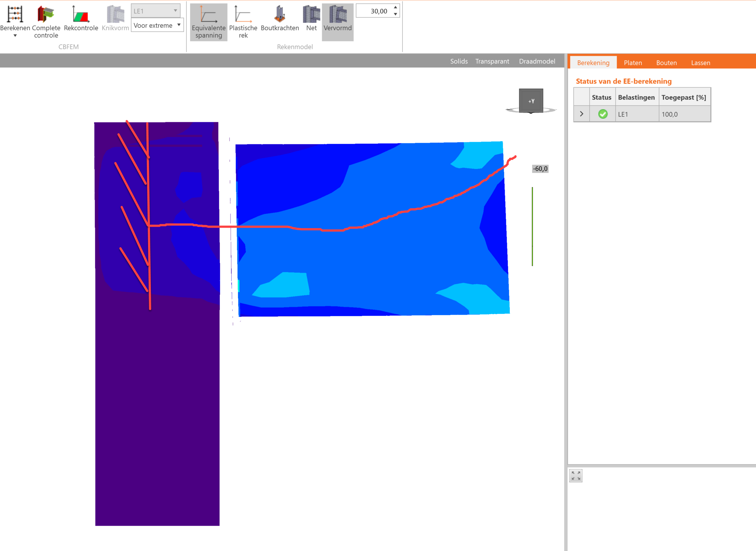
Task: Expand the LE1 result row
Action: click(x=582, y=114)
